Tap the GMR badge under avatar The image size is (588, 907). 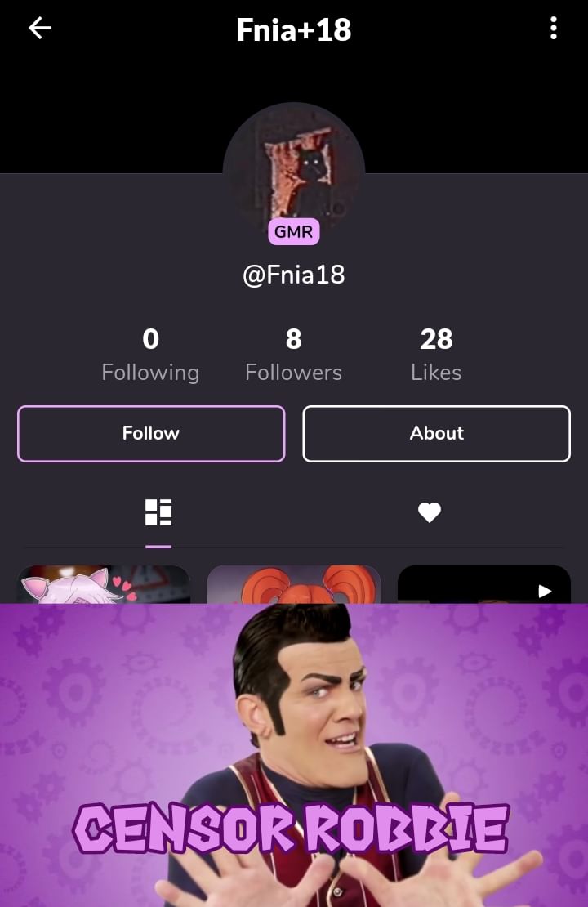[294, 232]
